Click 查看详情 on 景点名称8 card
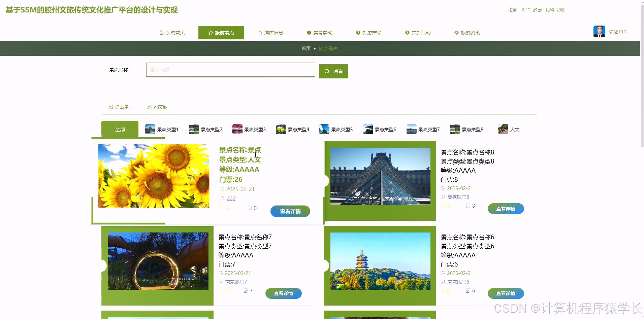The width and height of the screenshot is (644, 319). point(505,209)
